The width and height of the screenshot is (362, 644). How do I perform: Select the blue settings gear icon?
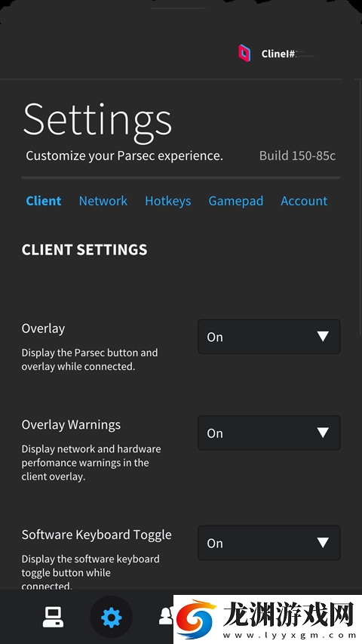coord(111,618)
